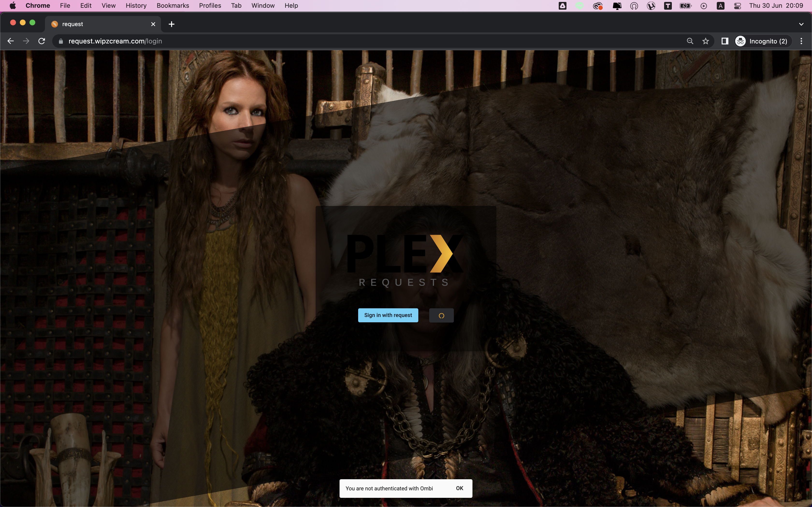The image size is (812, 507).
Task: Click the loading spinner button beside sign in
Action: click(441, 316)
